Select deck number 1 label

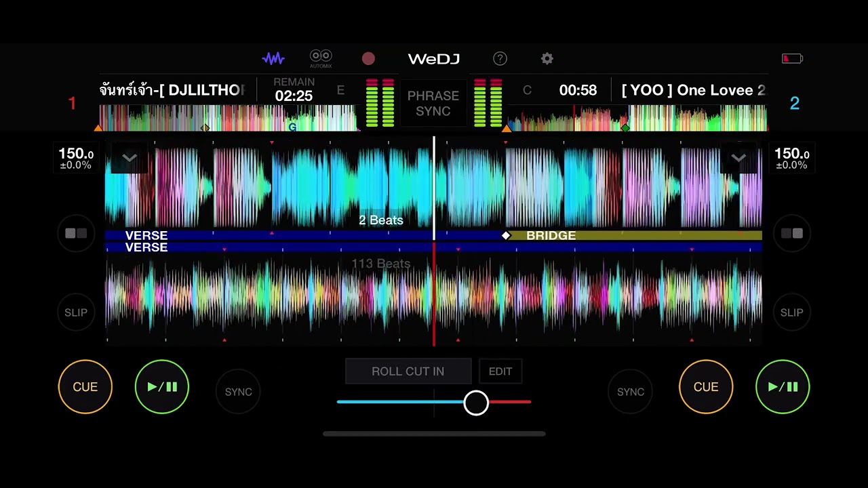(72, 104)
